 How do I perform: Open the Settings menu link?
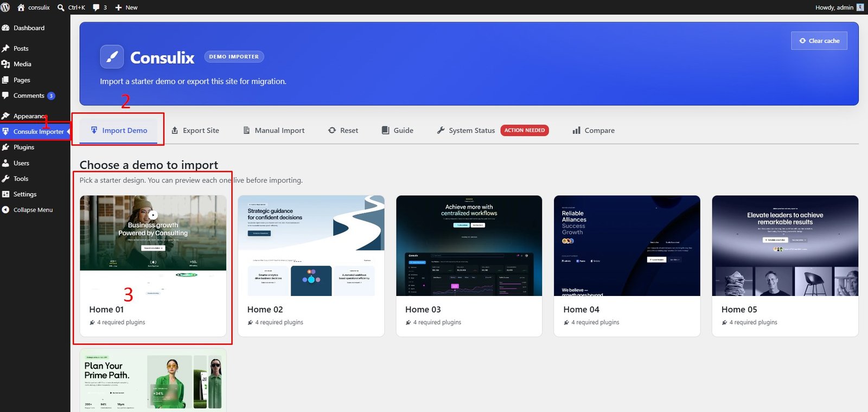25,194
